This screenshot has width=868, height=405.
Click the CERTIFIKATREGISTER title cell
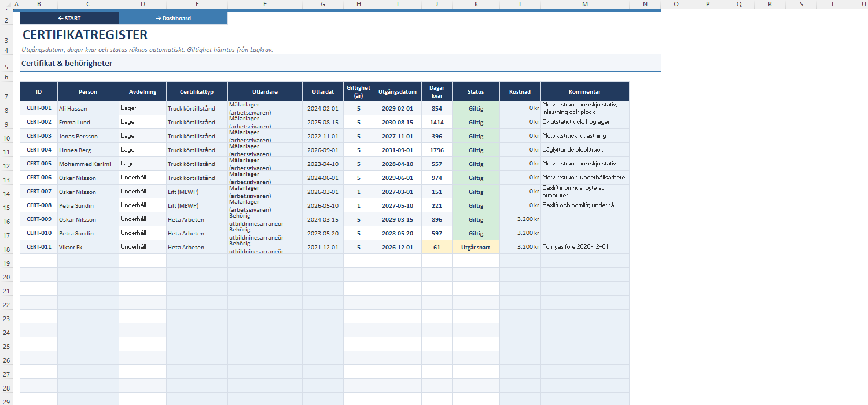(85, 35)
